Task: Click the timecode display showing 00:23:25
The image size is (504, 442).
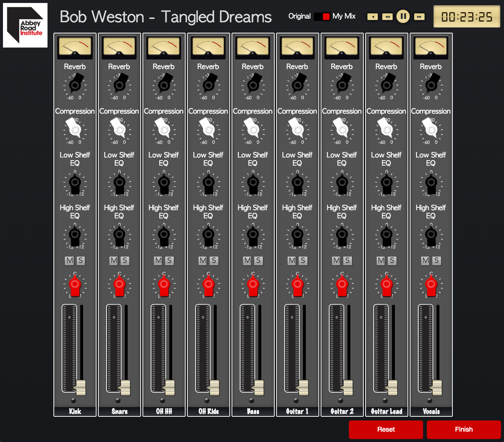Action: [x=467, y=17]
